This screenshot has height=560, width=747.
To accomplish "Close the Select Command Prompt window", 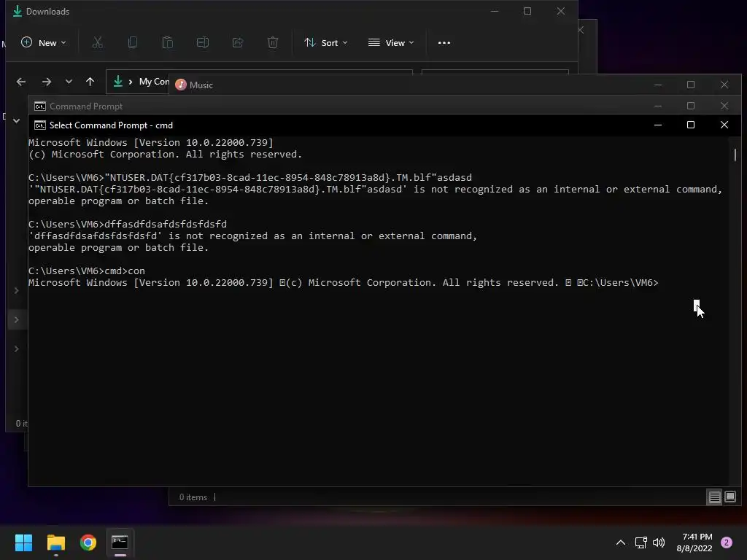I will pos(724,125).
